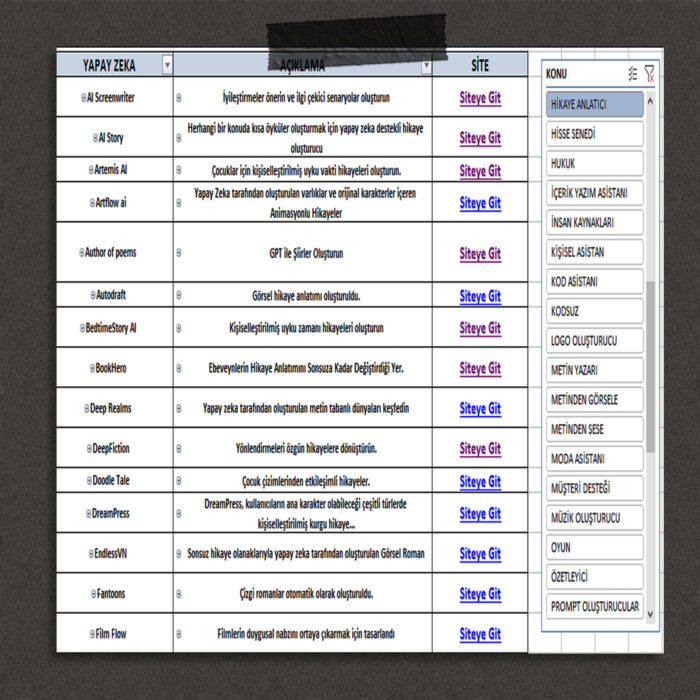Open Siteye Git link for EndlessVN
This screenshot has width=700, height=700.
click(480, 554)
